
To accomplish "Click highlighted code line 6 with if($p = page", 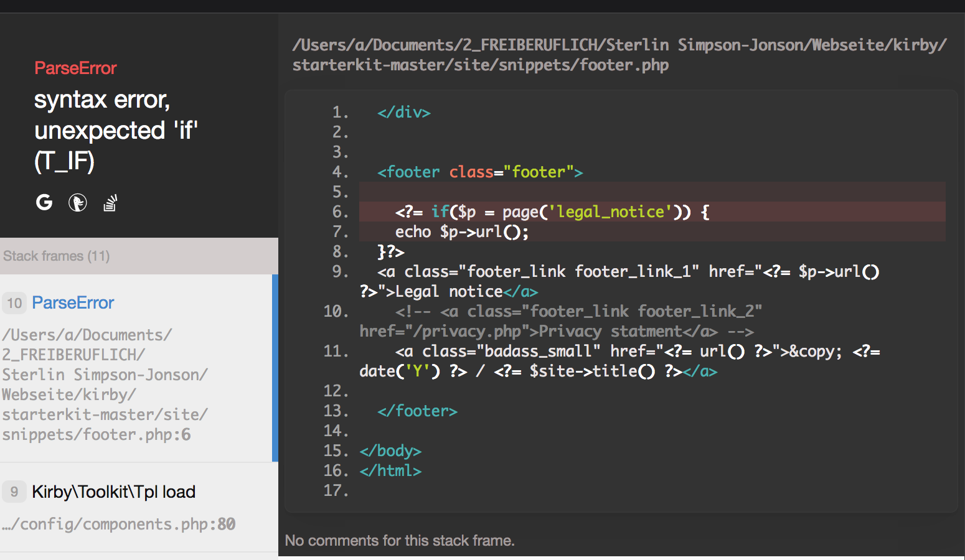I will click(652, 212).
